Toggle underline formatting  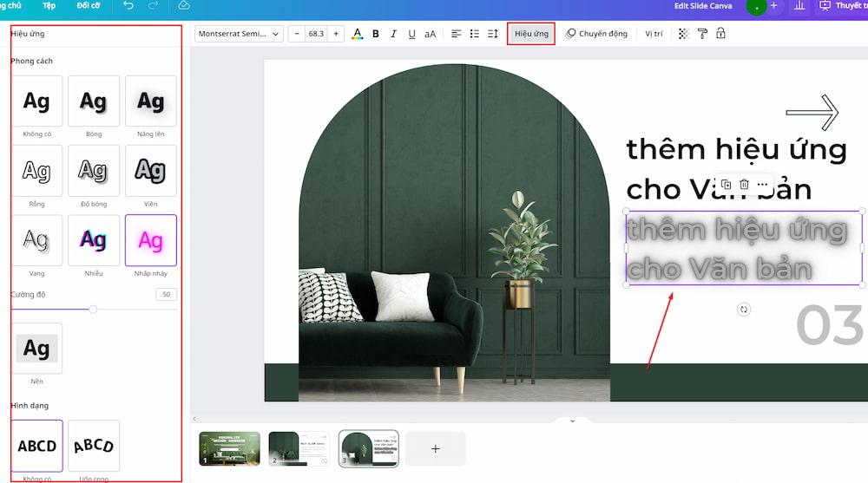tap(411, 34)
